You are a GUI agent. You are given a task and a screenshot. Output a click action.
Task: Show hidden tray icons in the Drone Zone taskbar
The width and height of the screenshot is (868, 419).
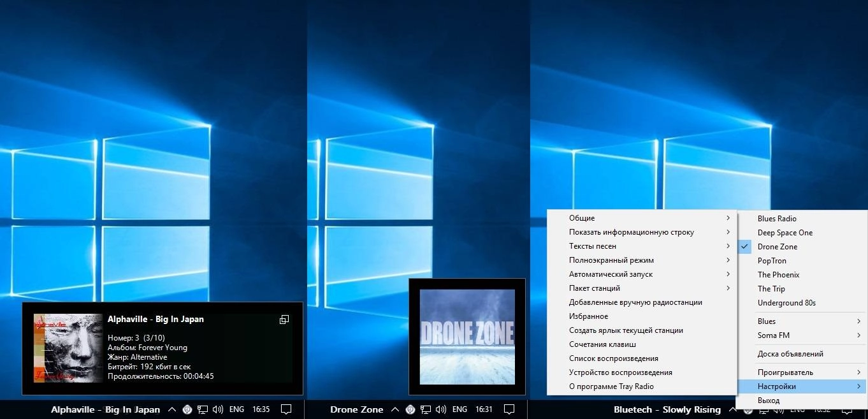[394, 409]
